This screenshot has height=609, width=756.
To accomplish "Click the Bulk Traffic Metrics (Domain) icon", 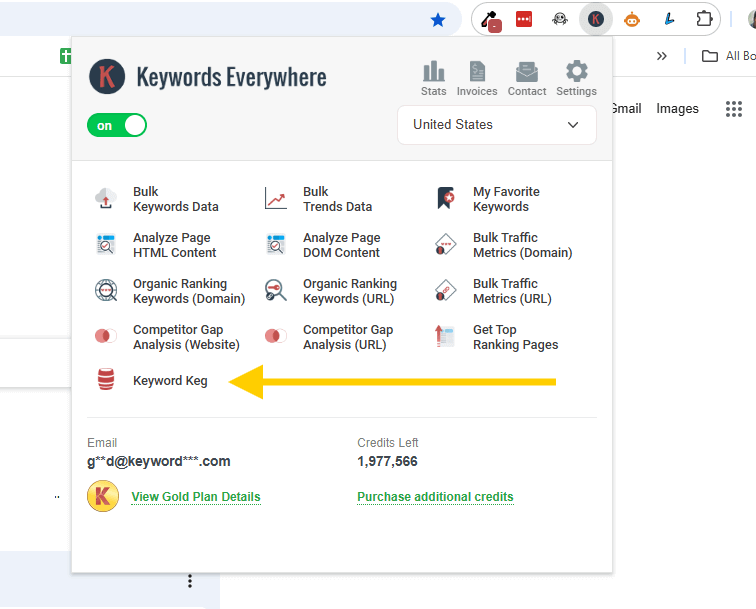I will click(445, 244).
